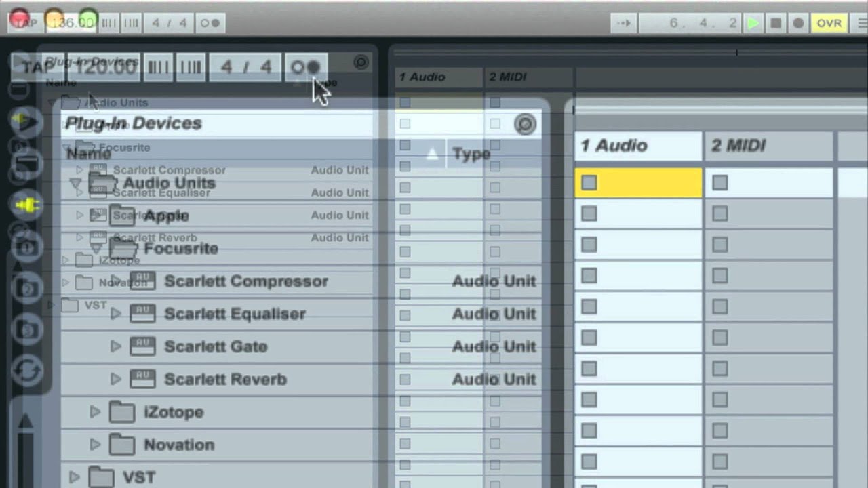868x488 pixels.
Task: Click the Hot-Swap circular arrows sidebar icon
Action: pos(27,371)
